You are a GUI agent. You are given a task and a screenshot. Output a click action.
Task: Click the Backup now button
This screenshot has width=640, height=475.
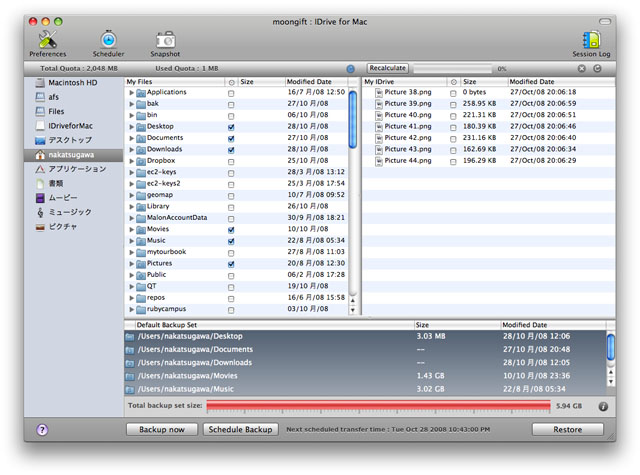(x=162, y=429)
